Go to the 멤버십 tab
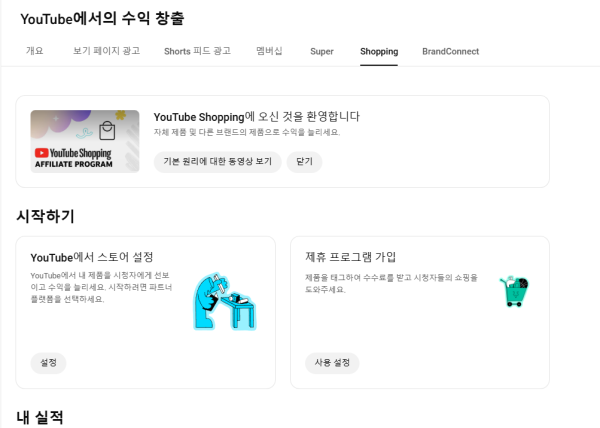 (x=269, y=51)
